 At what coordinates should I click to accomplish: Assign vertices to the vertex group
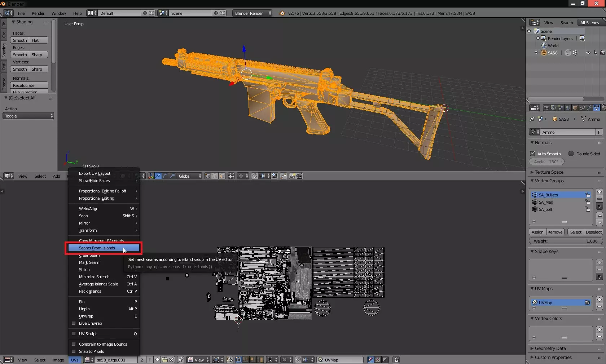[x=537, y=232]
